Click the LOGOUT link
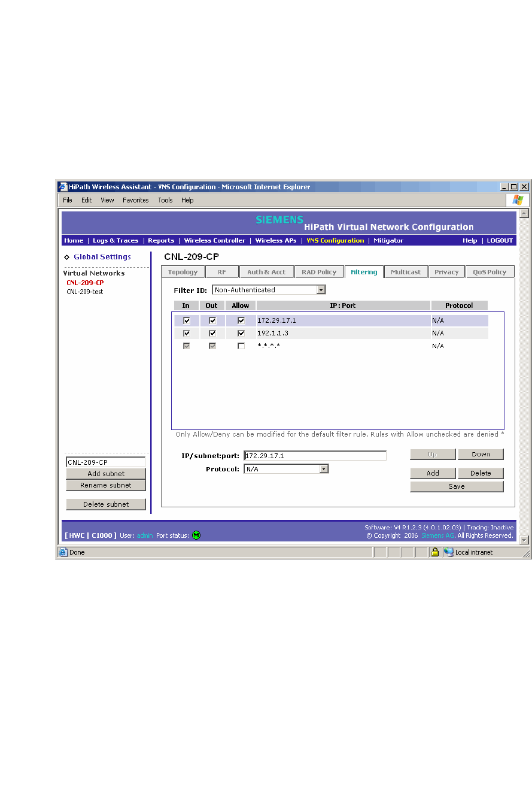The width and height of the screenshot is (532, 787). pyautogui.click(x=500, y=241)
